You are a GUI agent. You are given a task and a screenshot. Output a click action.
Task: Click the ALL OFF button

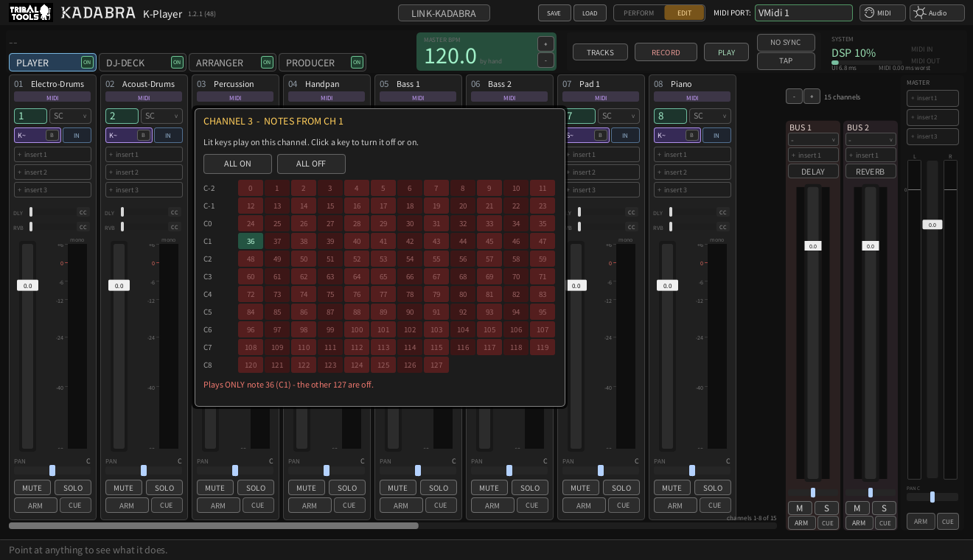(x=311, y=164)
